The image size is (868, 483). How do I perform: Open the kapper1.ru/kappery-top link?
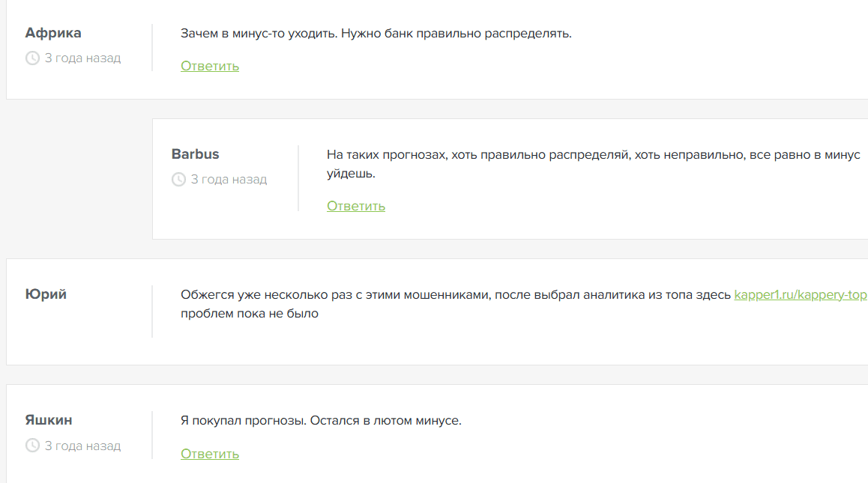pos(801,295)
